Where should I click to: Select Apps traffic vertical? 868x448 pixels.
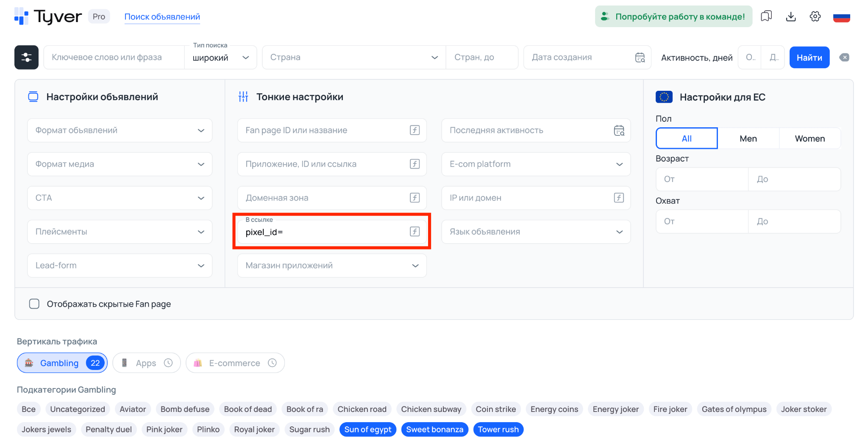click(147, 363)
